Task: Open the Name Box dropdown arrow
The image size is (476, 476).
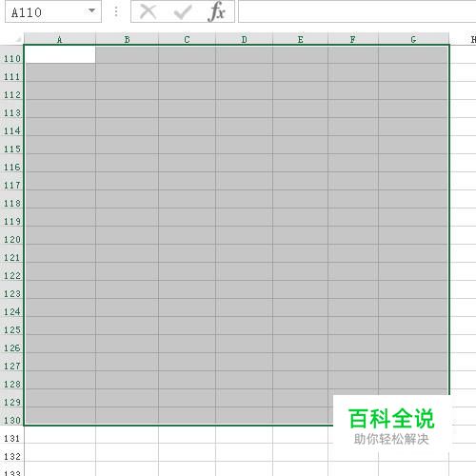Action: pyautogui.click(x=91, y=10)
